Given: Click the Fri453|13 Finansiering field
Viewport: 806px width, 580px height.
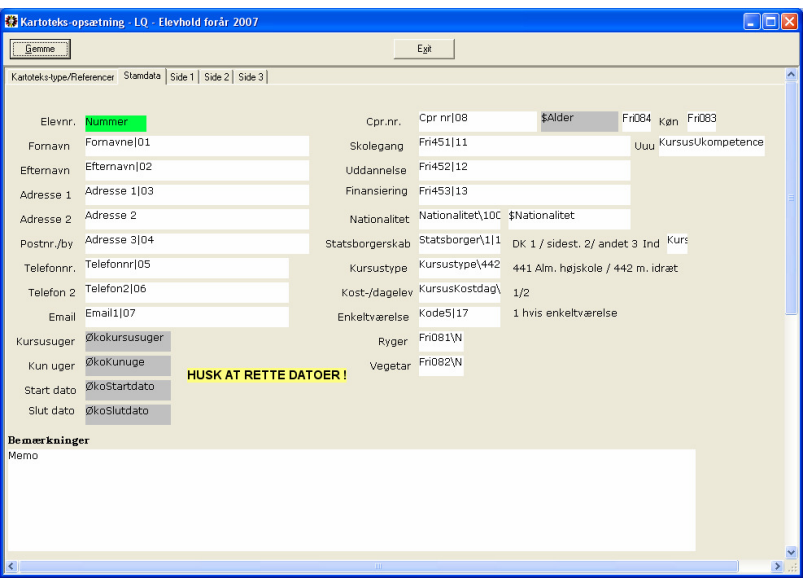Looking at the screenshot, I should point(524,195).
